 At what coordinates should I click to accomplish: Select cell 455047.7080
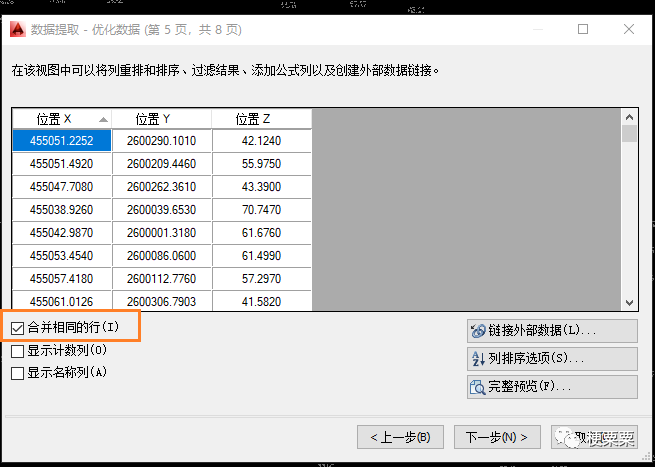click(x=62, y=187)
